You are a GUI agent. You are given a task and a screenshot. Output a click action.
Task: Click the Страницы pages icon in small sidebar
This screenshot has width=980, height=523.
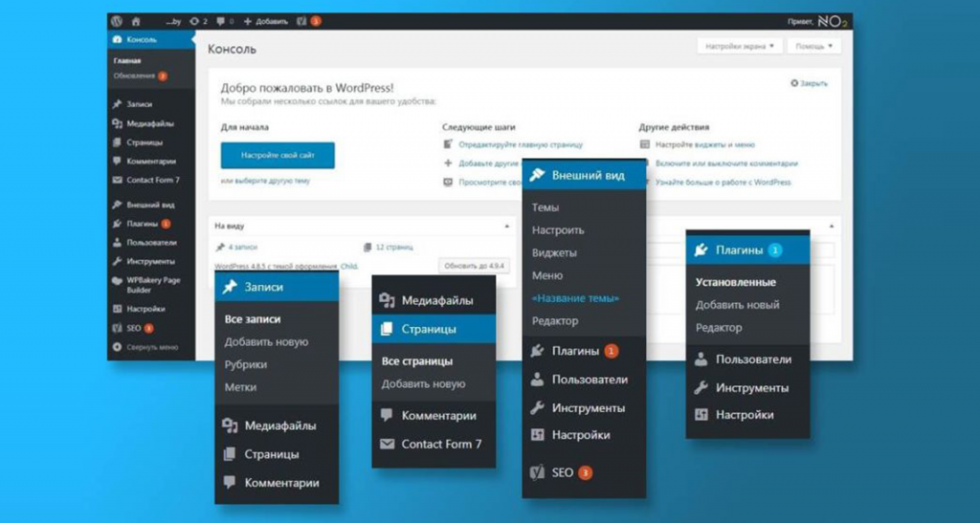pos(117,142)
